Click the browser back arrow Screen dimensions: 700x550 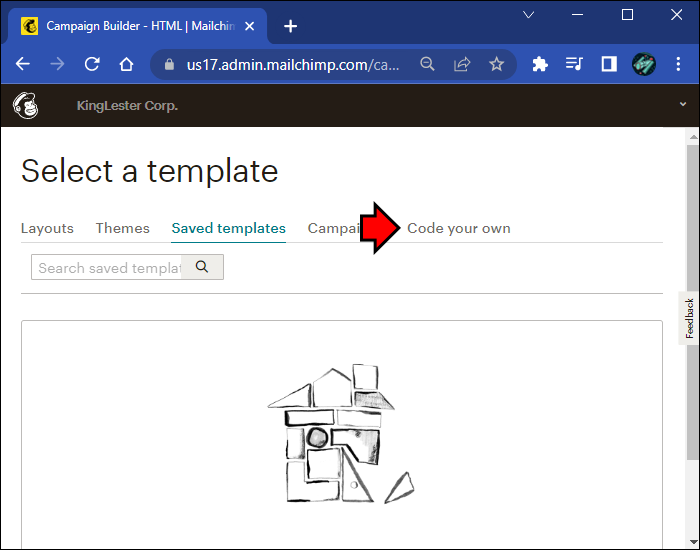[23, 64]
